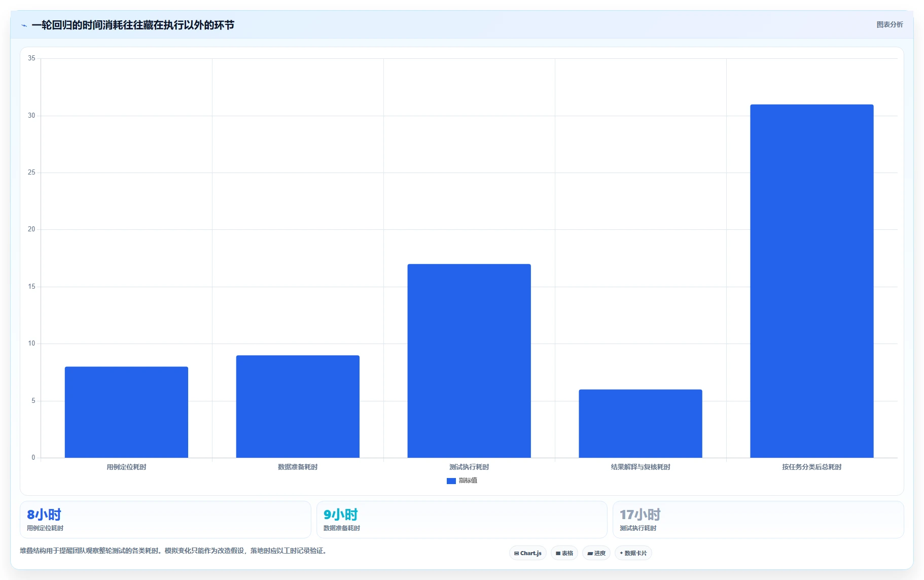Image resolution: width=924 pixels, height=580 pixels.
Task: Click the 进度 tag chip
Action: coord(596,553)
